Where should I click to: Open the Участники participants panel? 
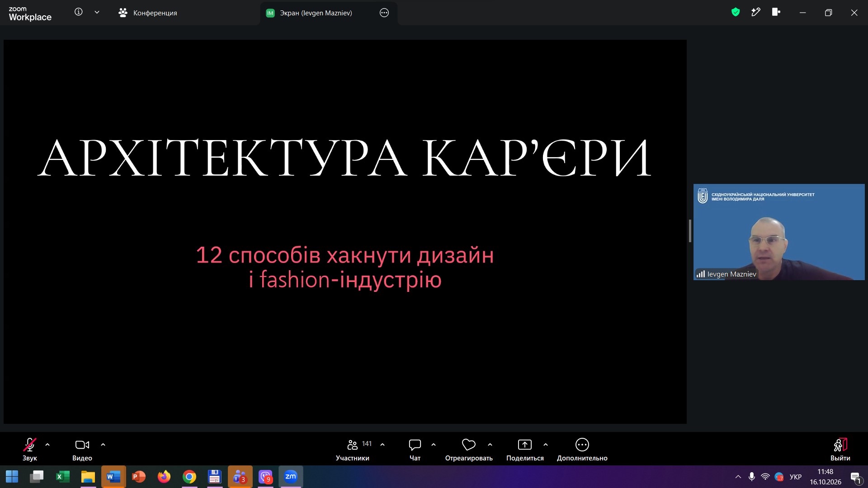tap(353, 449)
